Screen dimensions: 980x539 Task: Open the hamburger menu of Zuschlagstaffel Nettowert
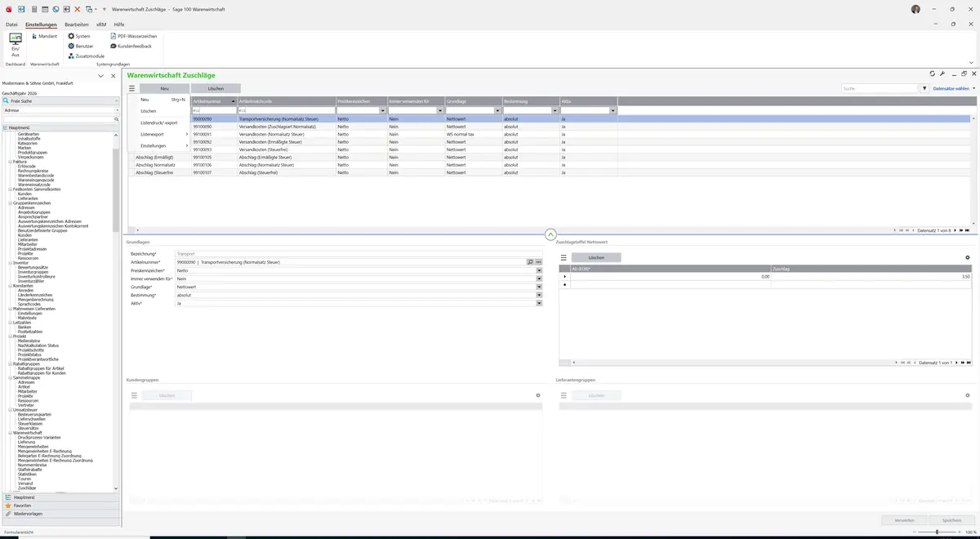pyautogui.click(x=563, y=257)
